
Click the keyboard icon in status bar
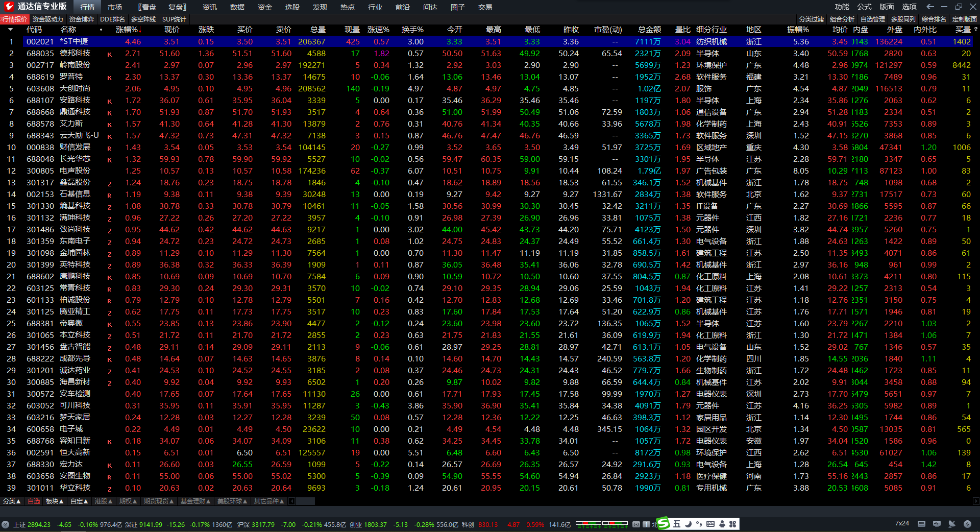point(921,524)
